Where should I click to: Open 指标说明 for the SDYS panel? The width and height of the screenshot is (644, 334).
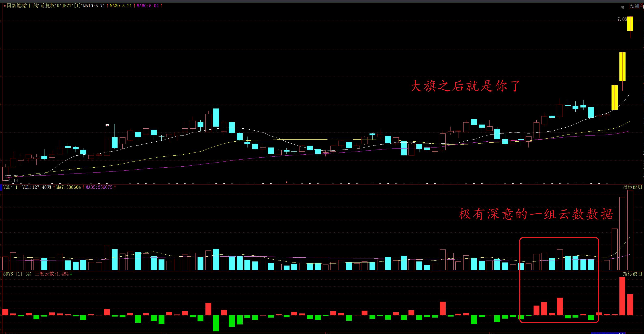(x=632, y=274)
